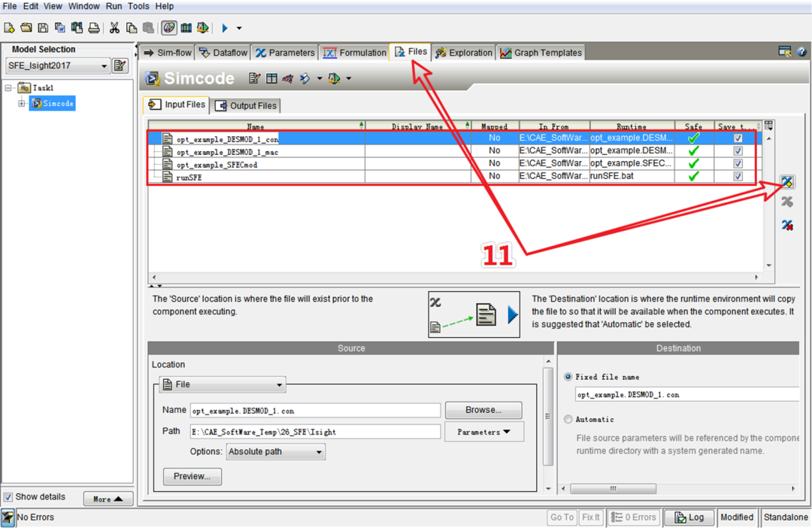Viewport: 812px width, 528px height.
Task: Click the scatter graph icon in Simcode header
Action: (288, 78)
